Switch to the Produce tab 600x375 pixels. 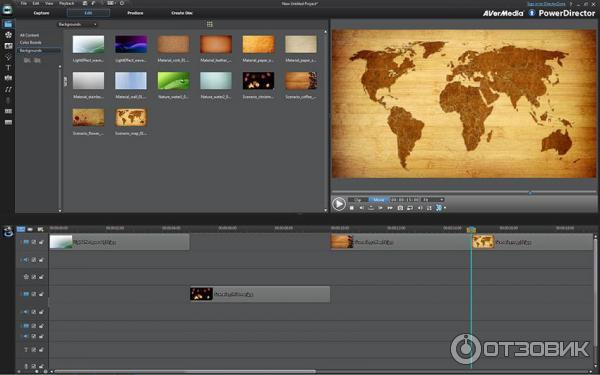pos(135,13)
